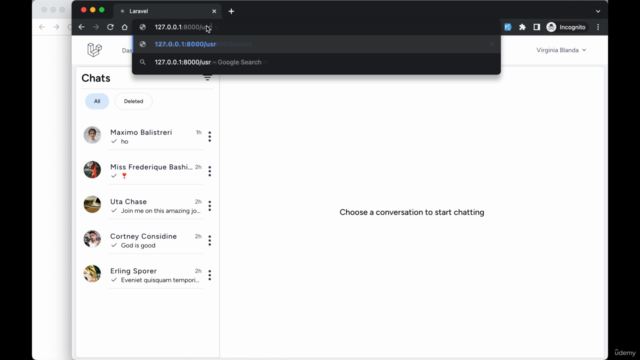Select the Laravel browser tab
This screenshot has height=360, width=640.
[167, 11]
